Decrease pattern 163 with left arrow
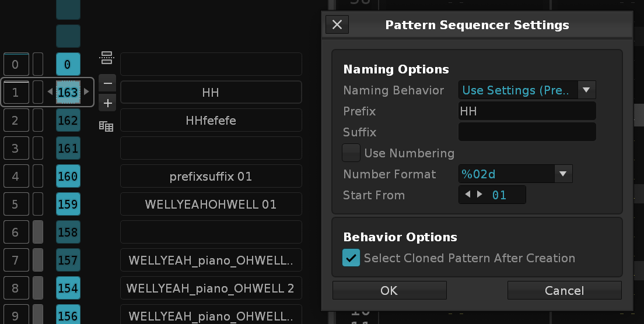Viewport: 644px width, 324px height. [x=50, y=92]
